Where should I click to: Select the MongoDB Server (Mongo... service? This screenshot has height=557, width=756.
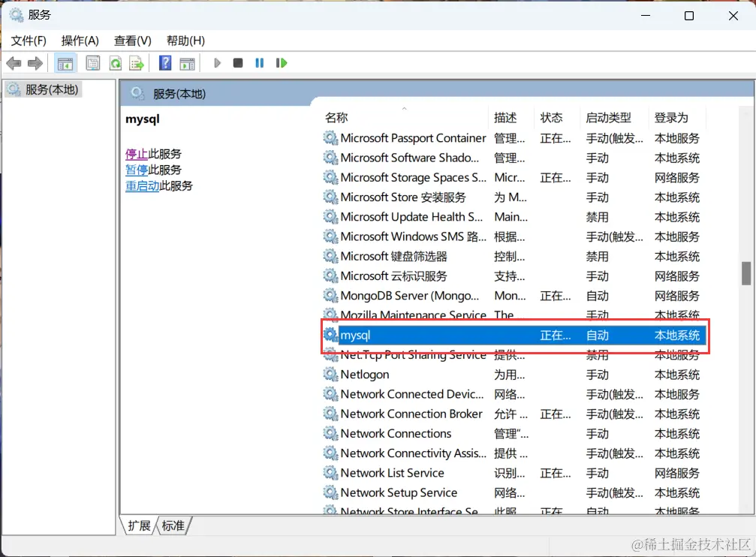click(x=514, y=296)
